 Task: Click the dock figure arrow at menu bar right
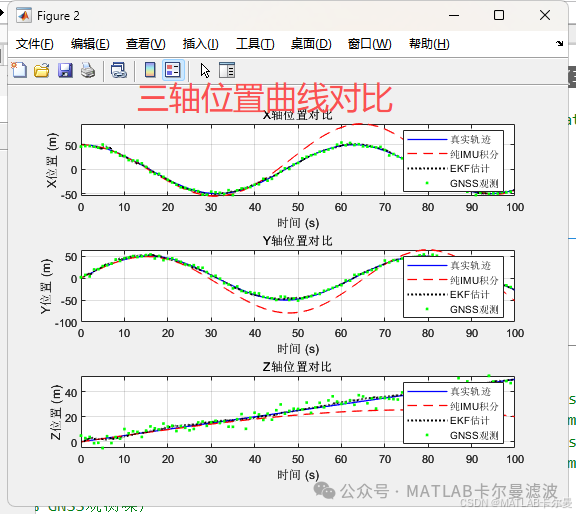[x=559, y=43]
